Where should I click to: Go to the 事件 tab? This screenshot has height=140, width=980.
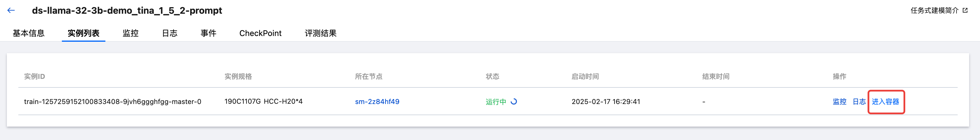[x=208, y=33]
